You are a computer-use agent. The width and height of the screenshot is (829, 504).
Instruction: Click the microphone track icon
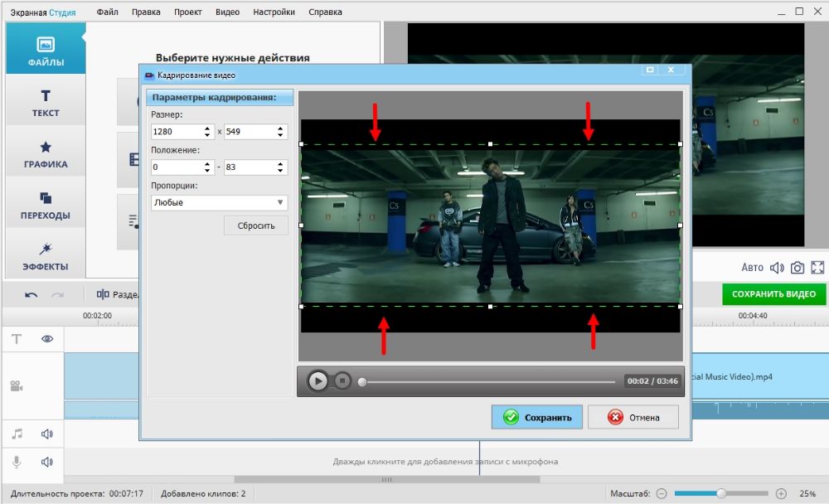tap(17, 462)
